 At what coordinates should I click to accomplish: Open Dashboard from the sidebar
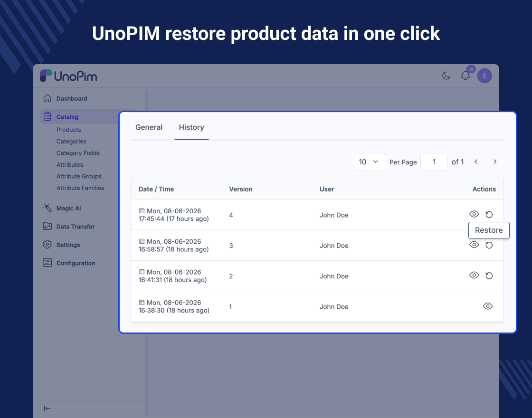[72, 98]
